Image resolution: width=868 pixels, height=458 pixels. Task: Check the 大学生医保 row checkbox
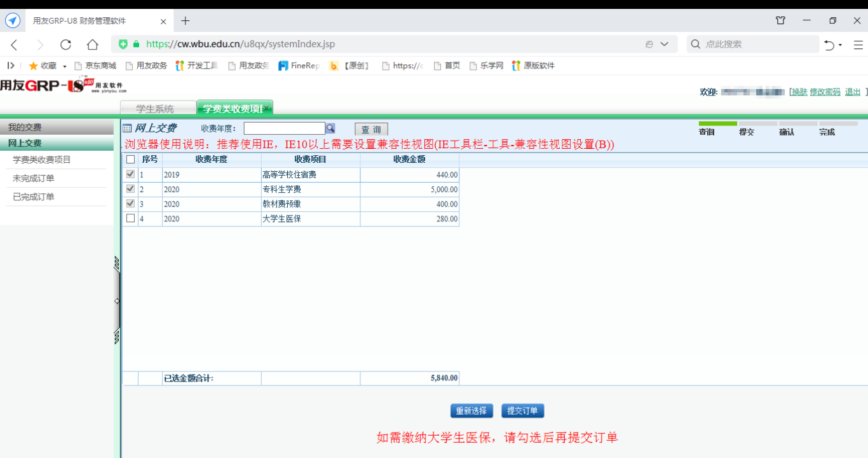(130, 218)
